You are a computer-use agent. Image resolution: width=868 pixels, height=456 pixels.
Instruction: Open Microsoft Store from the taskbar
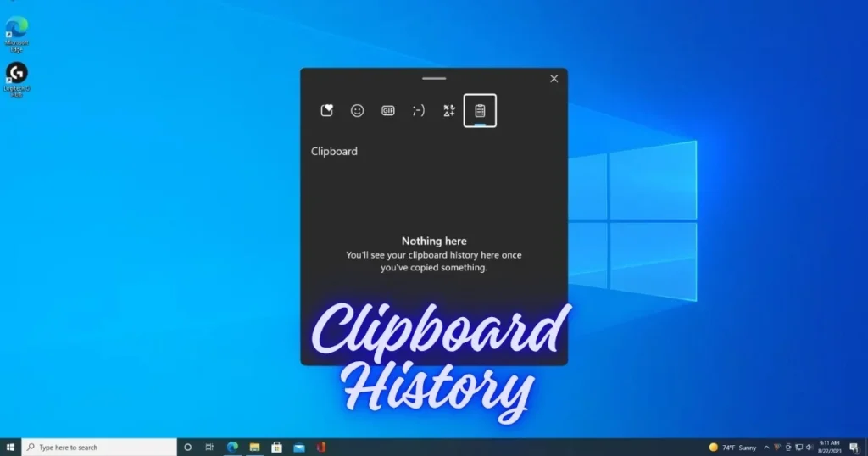tap(277, 448)
